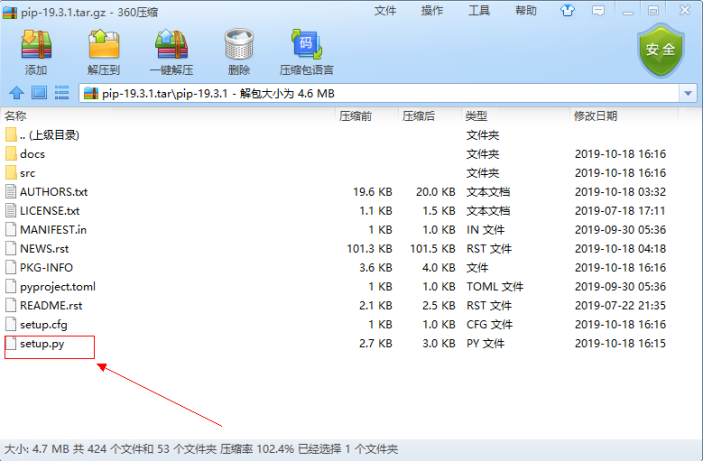Open the 文件 menu
The height and width of the screenshot is (462, 703).
pyautogui.click(x=385, y=11)
